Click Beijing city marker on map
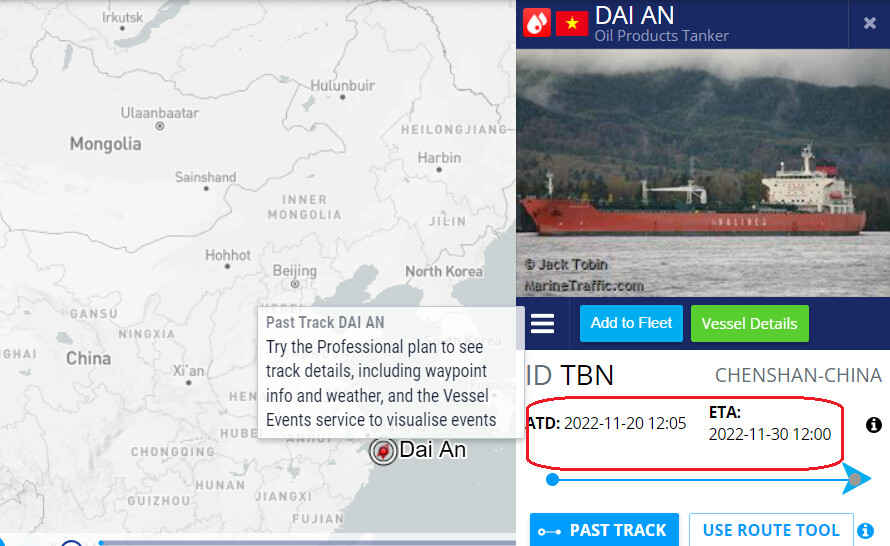Screen dimensions: 890x546 click(x=295, y=284)
